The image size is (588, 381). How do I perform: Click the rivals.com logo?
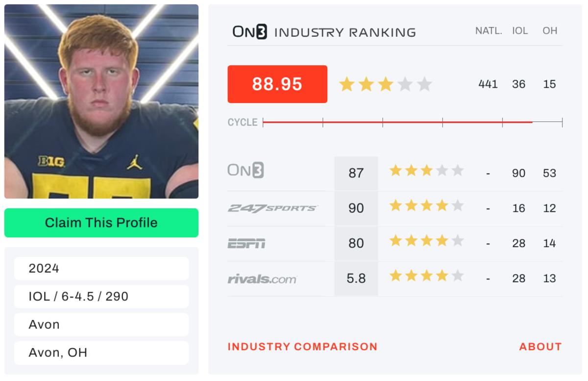262,279
